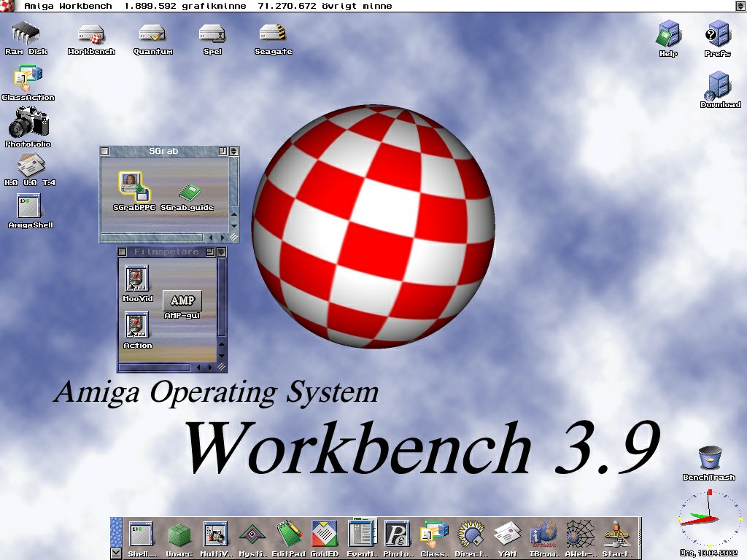Collapse the dock using its bottom-left arrow
Viewport: 747px width, 560px height.
[116, 553]
